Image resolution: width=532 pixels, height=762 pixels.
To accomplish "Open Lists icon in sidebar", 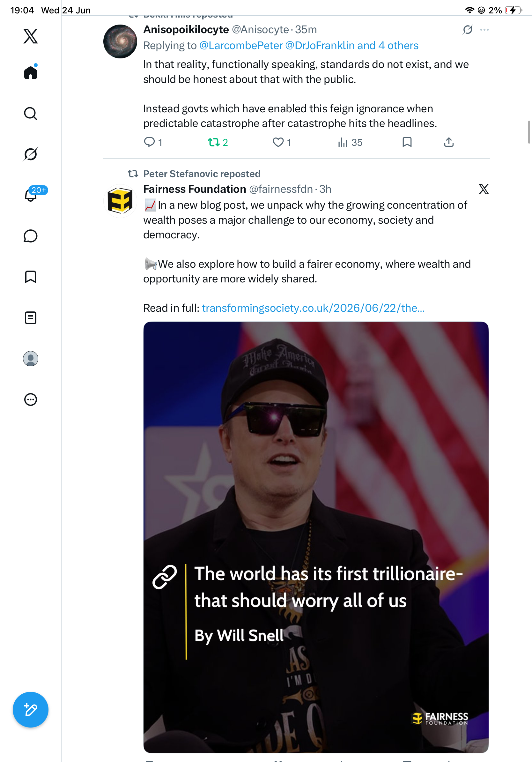I will [x=31, y=317].
